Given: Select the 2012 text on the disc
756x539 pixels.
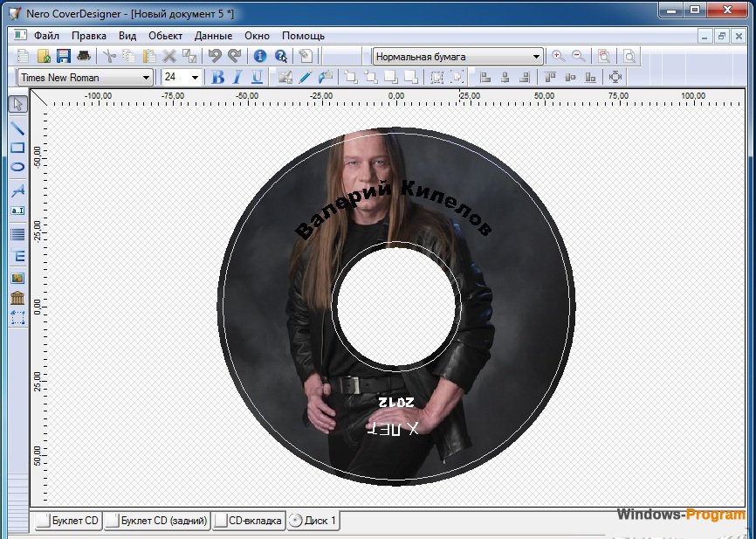Looking at the screenshot, I should click(x=395, y=402).
